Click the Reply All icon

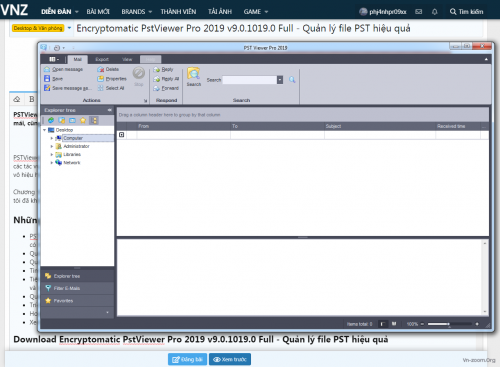(157, 79)
